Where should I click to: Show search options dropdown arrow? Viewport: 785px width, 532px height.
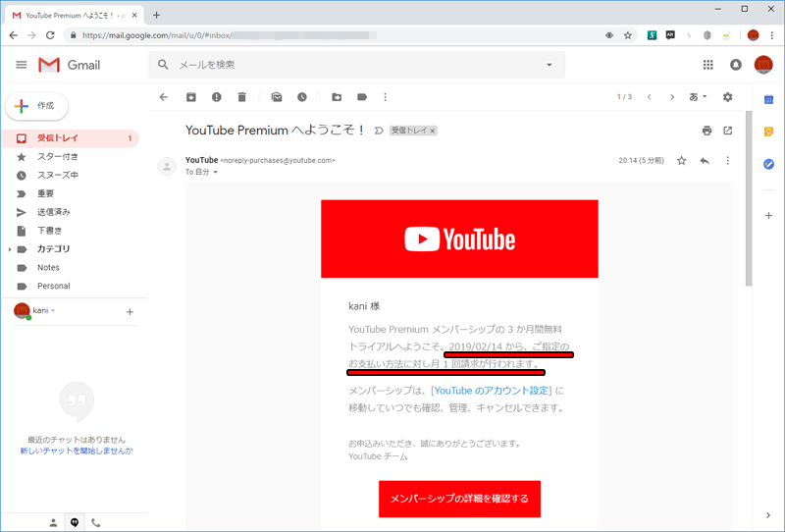tap(549, 65)
